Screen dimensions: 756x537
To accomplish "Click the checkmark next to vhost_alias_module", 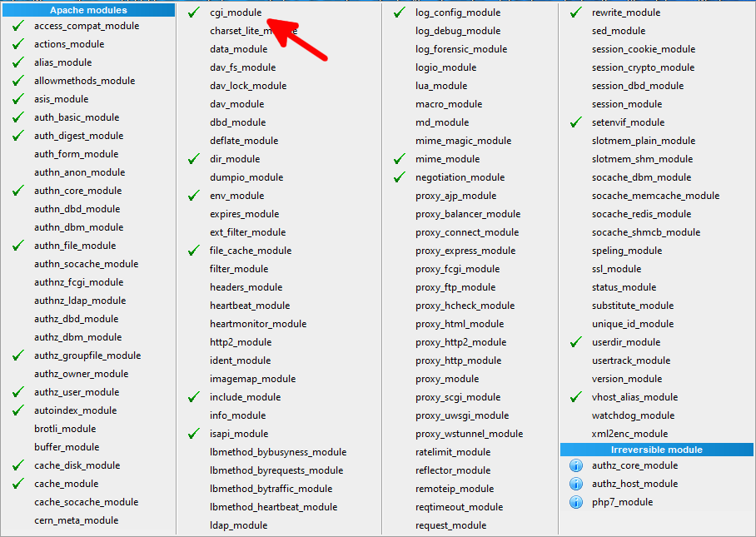I will click(x=575, y=397).
